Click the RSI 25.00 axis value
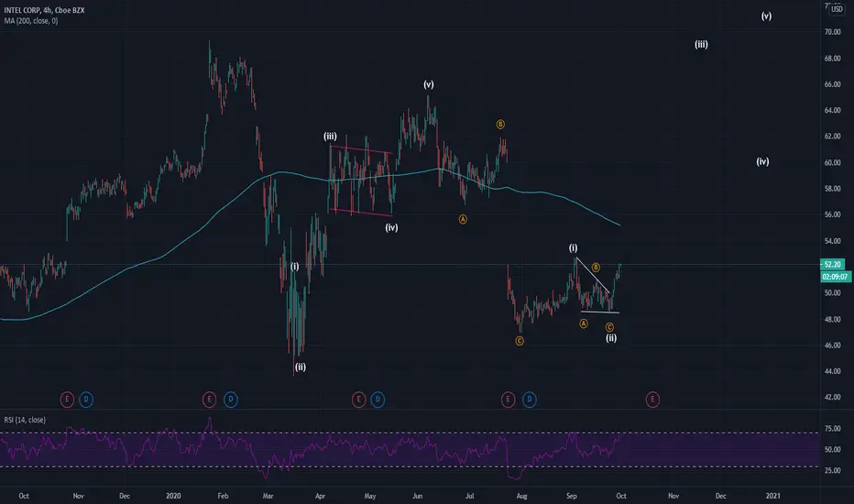854x504 pixels. 832,470
